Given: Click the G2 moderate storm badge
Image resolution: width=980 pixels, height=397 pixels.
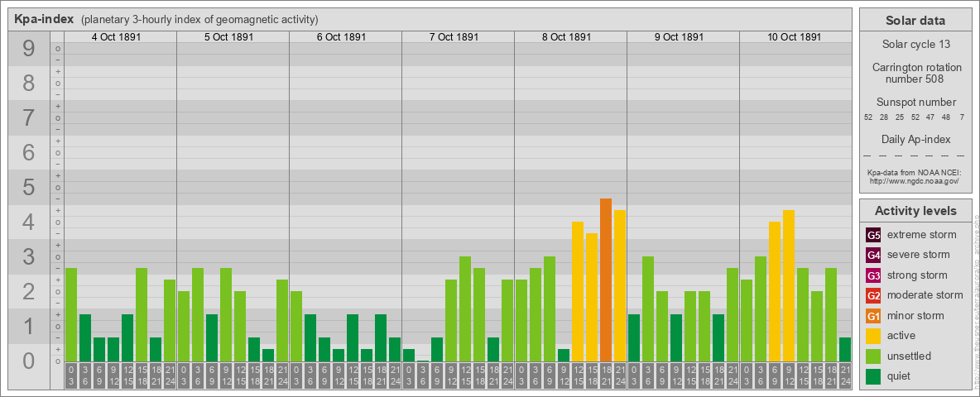Looking at the screenshot, I should pos(873,295).
